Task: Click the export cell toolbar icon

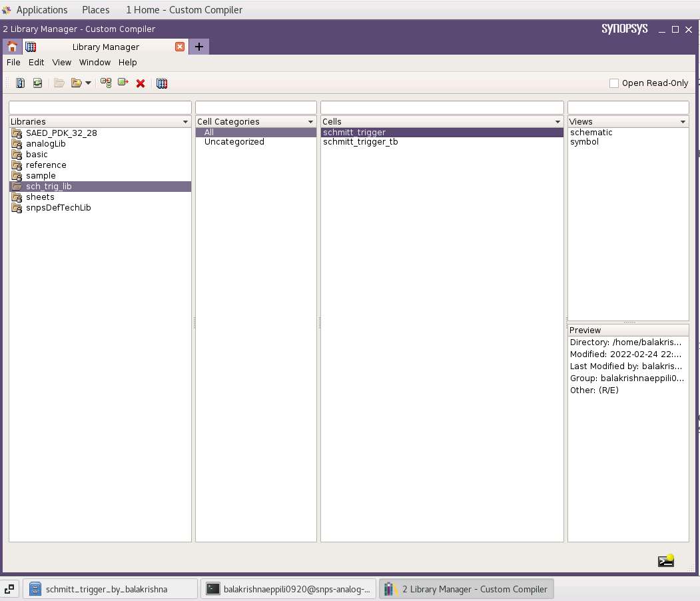Action: [122, 83]
